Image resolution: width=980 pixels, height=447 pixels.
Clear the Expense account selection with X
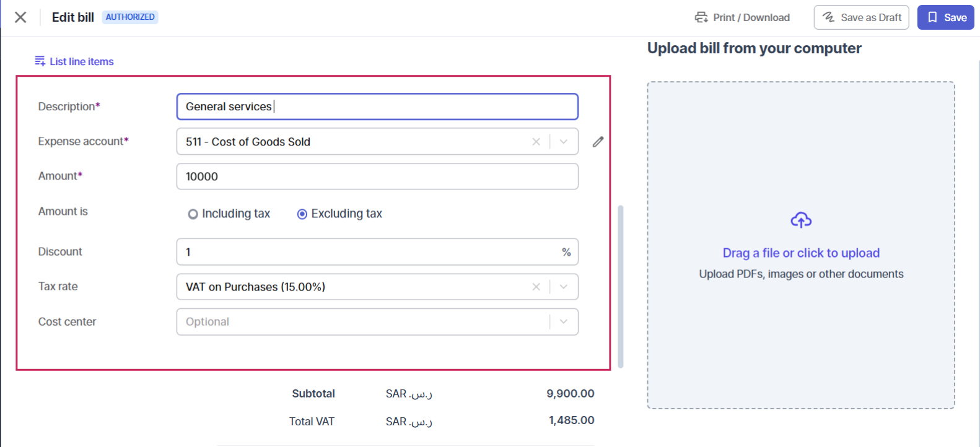(x=536, y=142)
